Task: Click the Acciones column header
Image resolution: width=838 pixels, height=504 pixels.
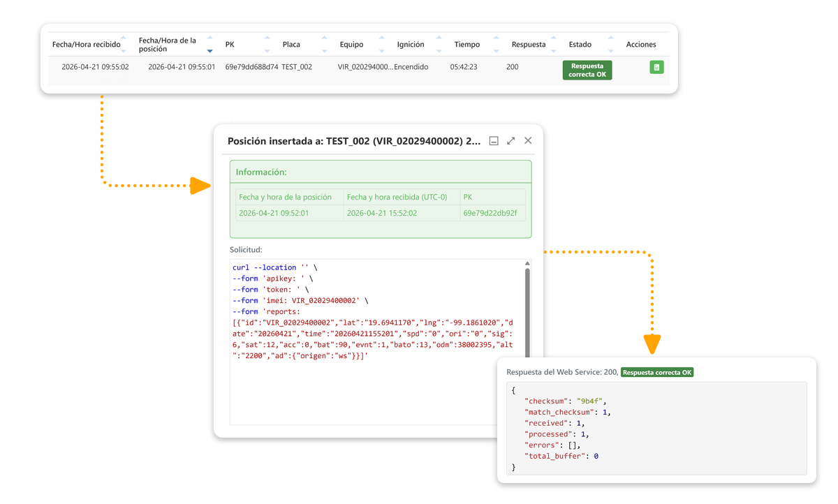Action: [x=641, y=44]
